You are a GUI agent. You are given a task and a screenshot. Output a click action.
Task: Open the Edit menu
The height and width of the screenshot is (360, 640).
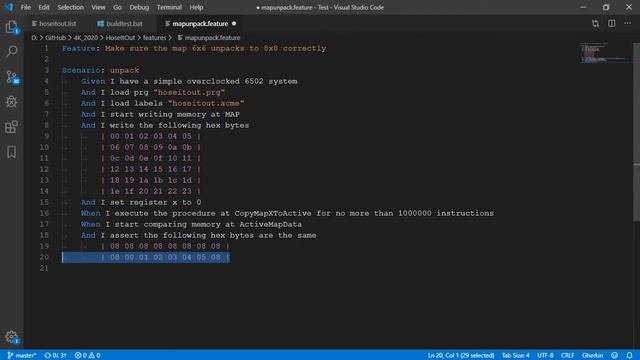(44, 7)
